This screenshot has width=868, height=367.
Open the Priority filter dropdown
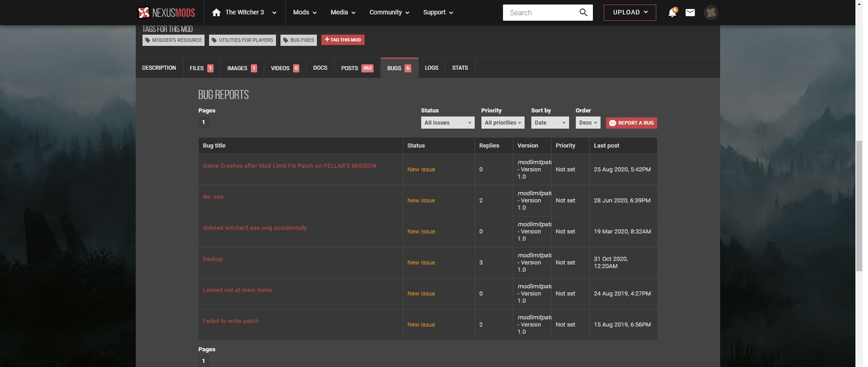pos(503,123)
